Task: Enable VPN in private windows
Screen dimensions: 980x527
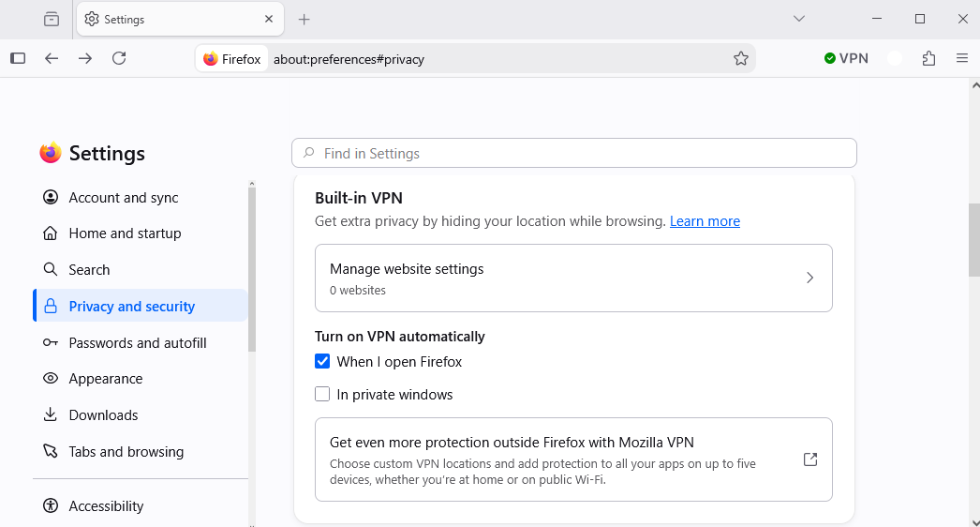Action: click(x=322, y=394)
